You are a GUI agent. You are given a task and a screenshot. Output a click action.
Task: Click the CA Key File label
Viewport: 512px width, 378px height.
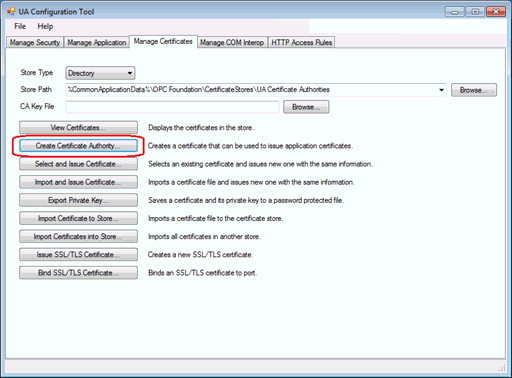(37, 107)
